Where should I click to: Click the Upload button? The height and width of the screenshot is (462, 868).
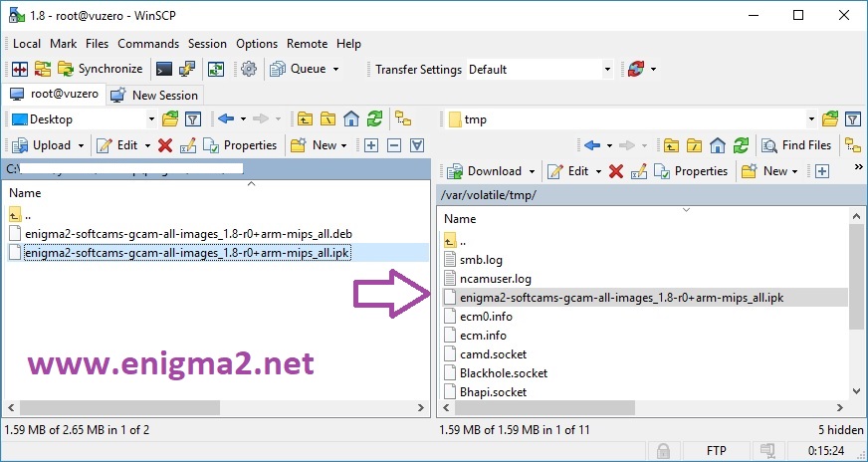pos(42,145)
